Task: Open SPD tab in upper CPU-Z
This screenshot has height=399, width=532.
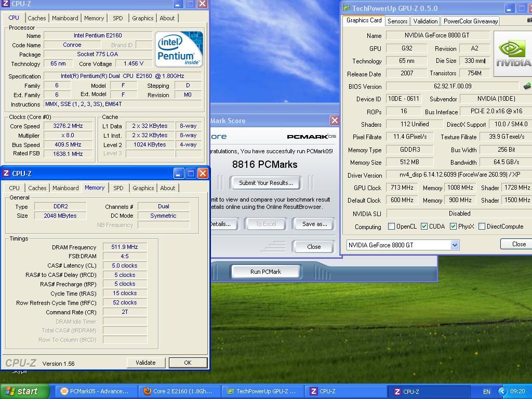Action: pyautogui.click(x=118, y=18)
